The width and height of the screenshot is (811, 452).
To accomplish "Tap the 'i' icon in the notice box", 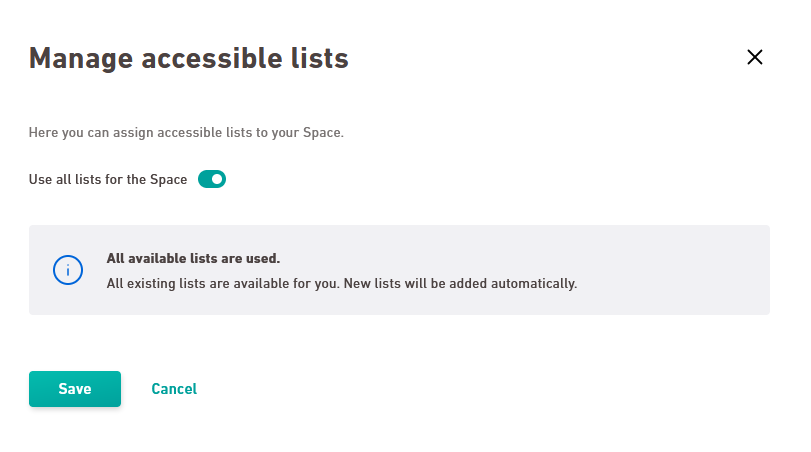I will (x=68, y=270).
